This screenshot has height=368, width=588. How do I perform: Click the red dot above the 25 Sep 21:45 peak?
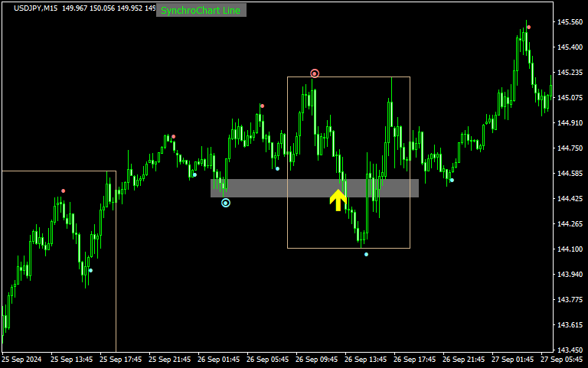click(174, 137)
